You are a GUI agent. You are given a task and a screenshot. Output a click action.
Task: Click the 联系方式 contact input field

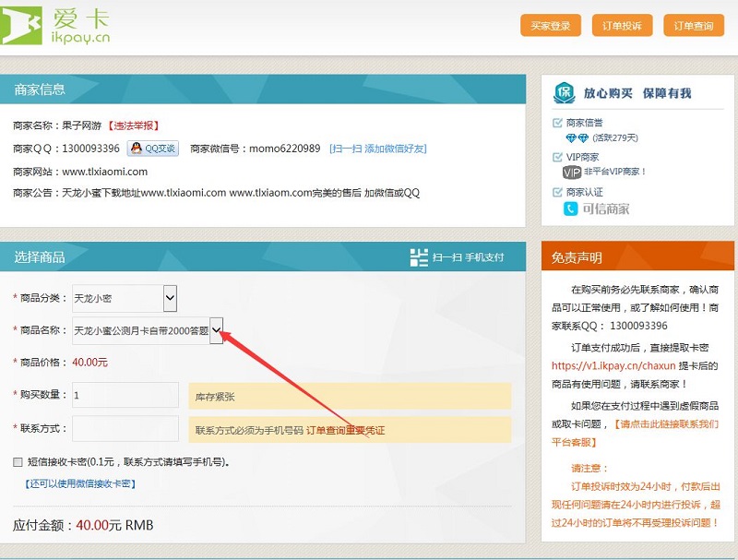tap(125, 429)
